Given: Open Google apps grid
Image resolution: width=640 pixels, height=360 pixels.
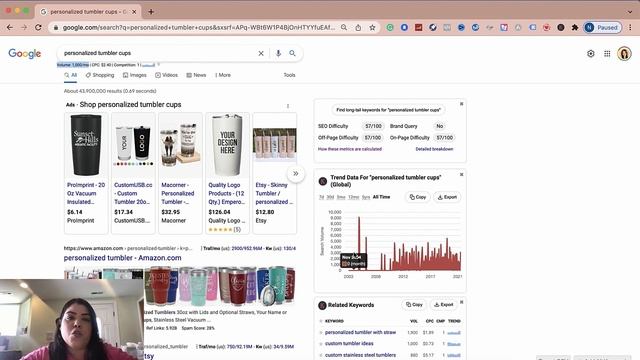Looking at the screenshot, I should (x=607, y=53).
